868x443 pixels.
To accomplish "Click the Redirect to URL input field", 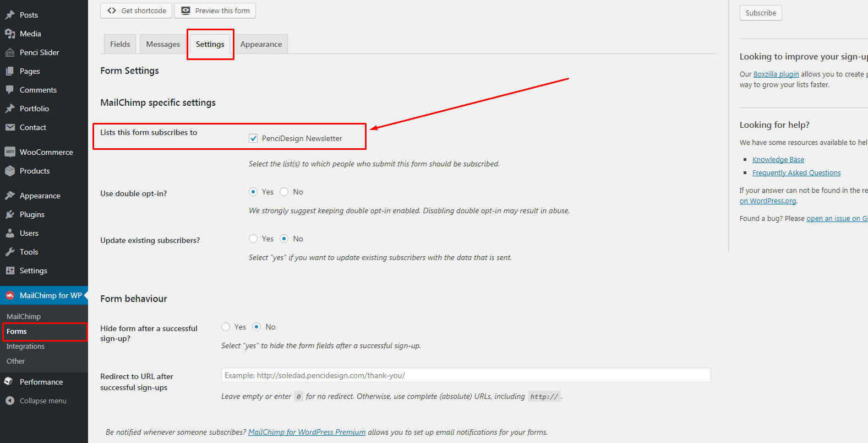I will (466, 375).
